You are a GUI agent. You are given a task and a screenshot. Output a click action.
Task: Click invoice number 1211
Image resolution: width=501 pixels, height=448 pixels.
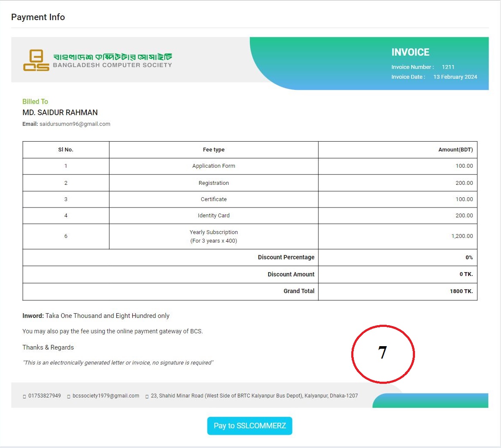click(448, 67)
